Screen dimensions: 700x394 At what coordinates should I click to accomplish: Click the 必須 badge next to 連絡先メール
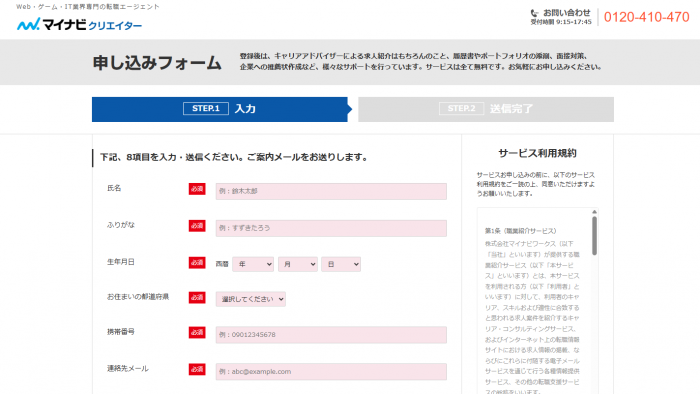197,369
